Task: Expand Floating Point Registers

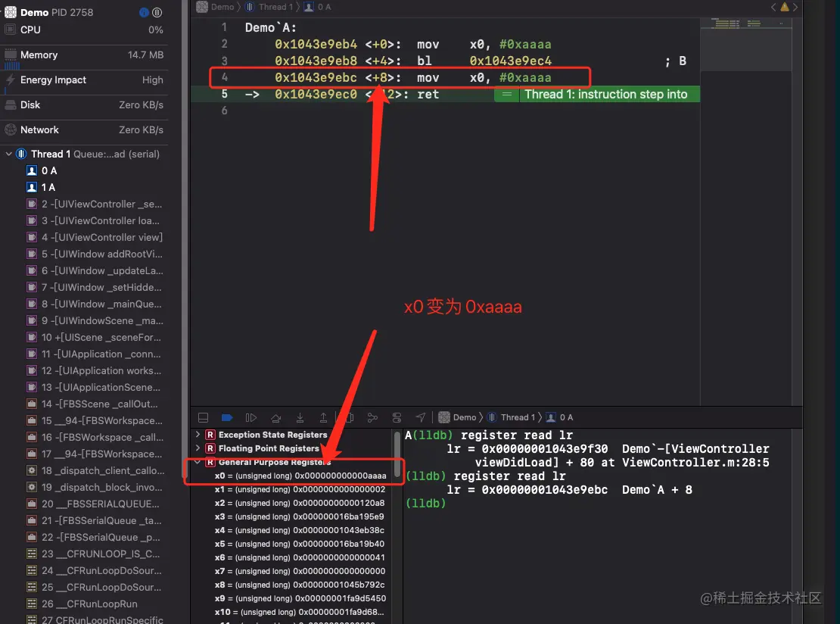Action: pyautogui.click(x=198, y=448)
